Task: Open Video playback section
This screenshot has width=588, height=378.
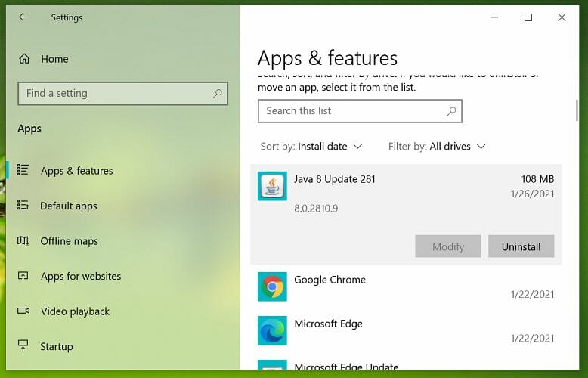Action: point(122,311)
